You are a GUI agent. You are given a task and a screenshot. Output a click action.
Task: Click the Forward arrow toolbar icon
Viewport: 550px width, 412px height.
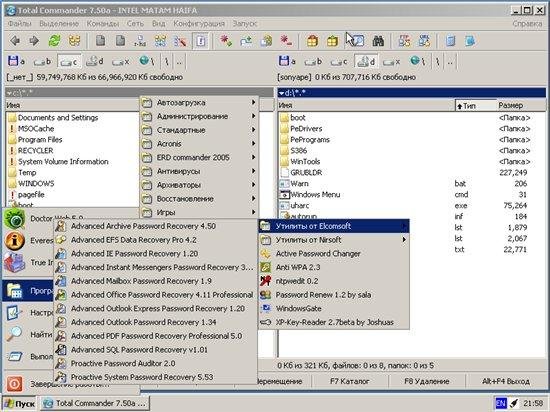click(x=34, y=41)
